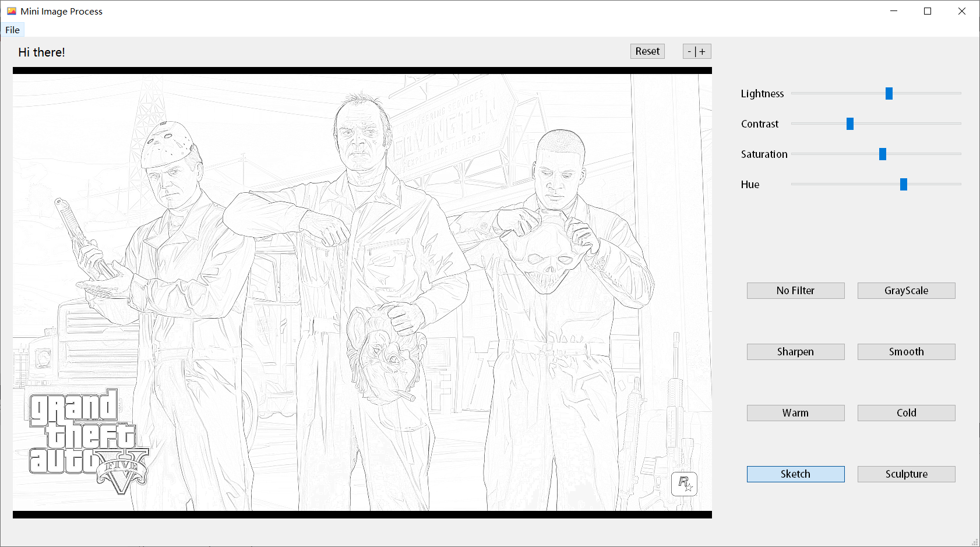The image size is (980, 547).
Task: Apply the Smooth filter
Action: pos(906,352)
